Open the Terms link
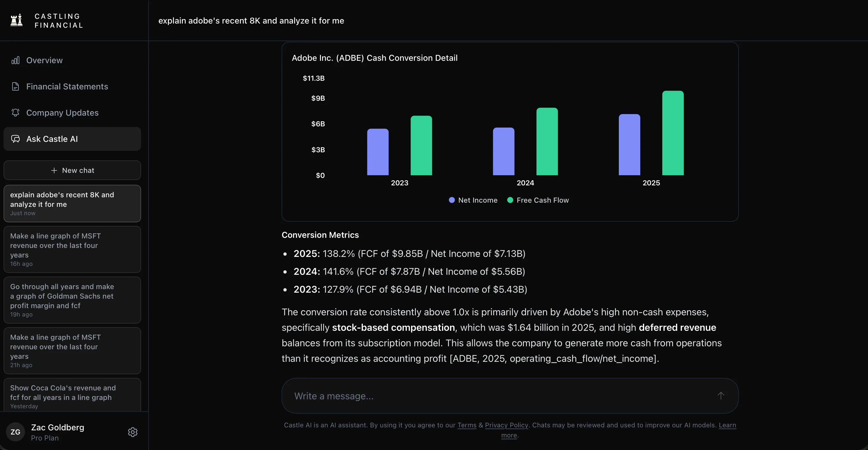 pos(467,425)
